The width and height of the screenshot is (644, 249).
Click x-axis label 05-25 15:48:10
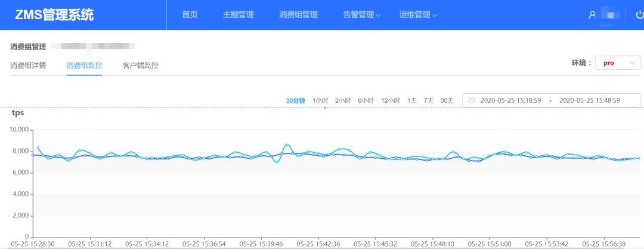(432, 244)
